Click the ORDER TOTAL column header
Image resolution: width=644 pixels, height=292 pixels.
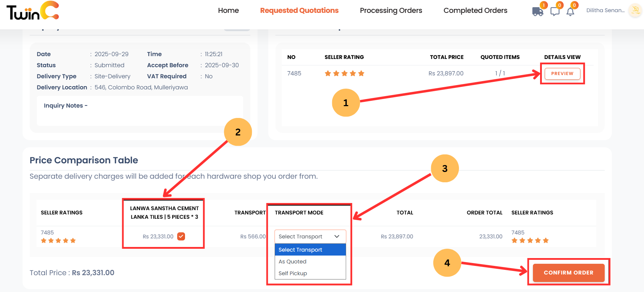(x=484, y=213)
